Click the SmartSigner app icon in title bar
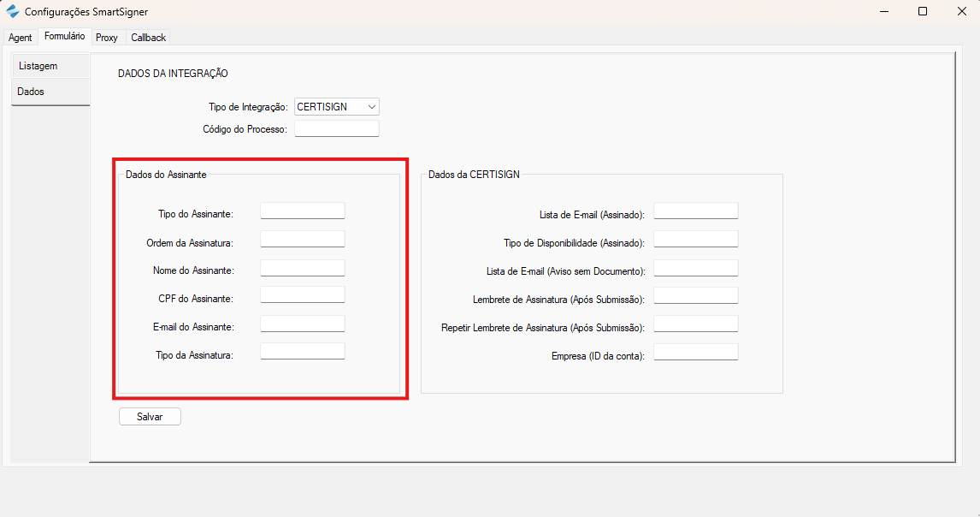Image resolution: width=980 pixels, height=517 pixels. pyautogui.click(x=13, y=12)
